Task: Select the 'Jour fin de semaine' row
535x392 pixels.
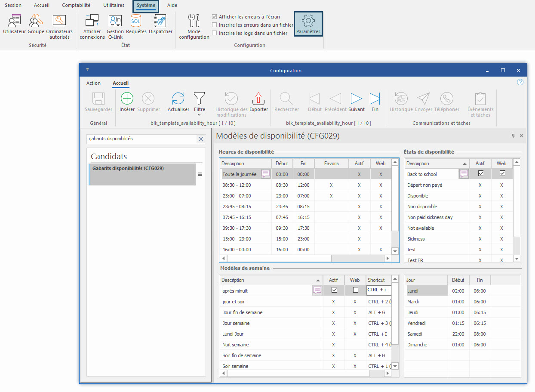Action: click(x=243, y=312)
